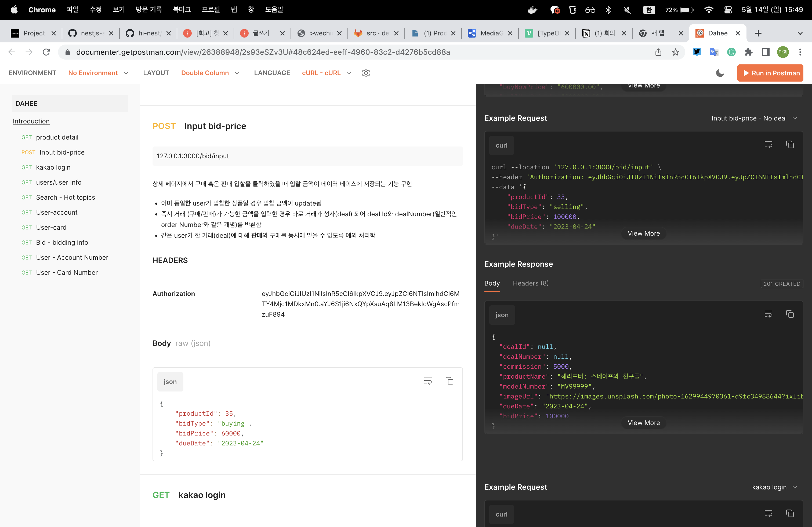812x527 pixels.
Task: Open the Introduction link in sidebar
Action: tap(31, 121)
